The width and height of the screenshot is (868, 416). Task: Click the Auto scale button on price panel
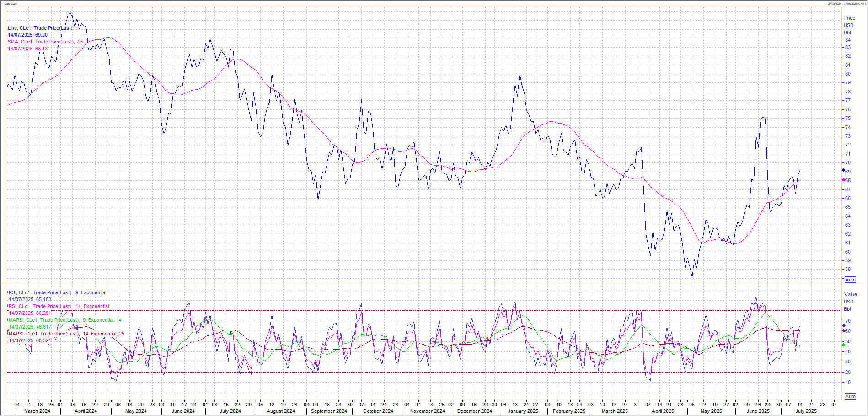coord(850,280)
